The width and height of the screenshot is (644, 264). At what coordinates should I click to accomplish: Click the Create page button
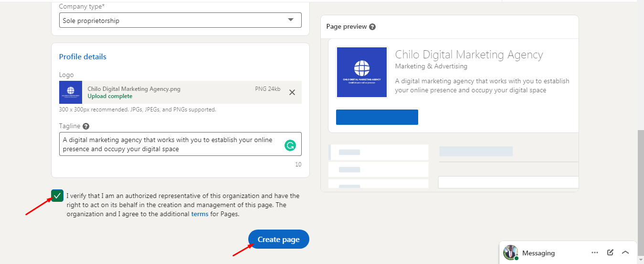coord(279,239)
